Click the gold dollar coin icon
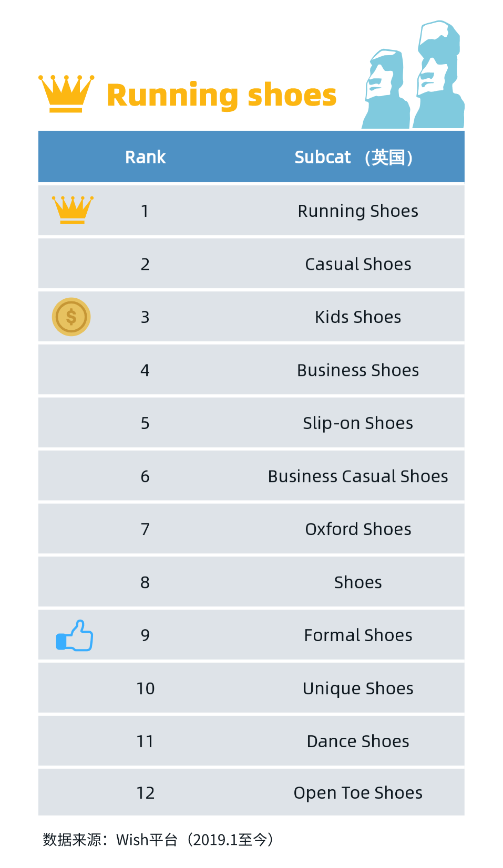 (71, 317)
